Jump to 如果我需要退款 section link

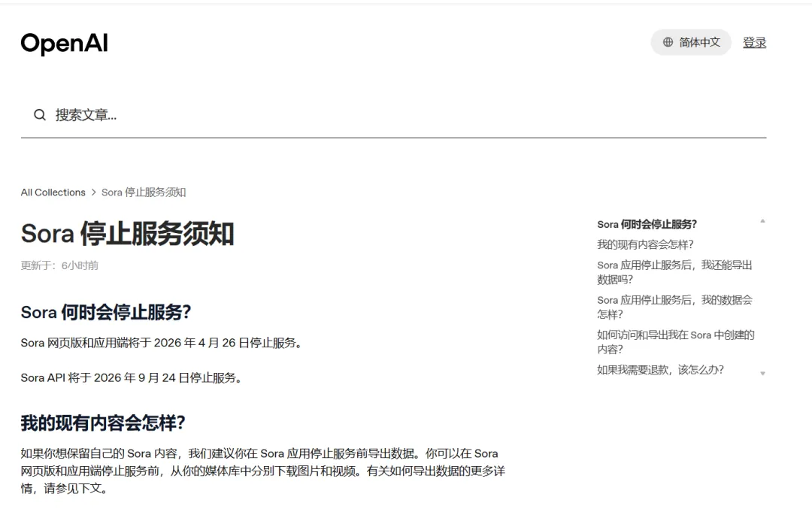tap(660, 370)
